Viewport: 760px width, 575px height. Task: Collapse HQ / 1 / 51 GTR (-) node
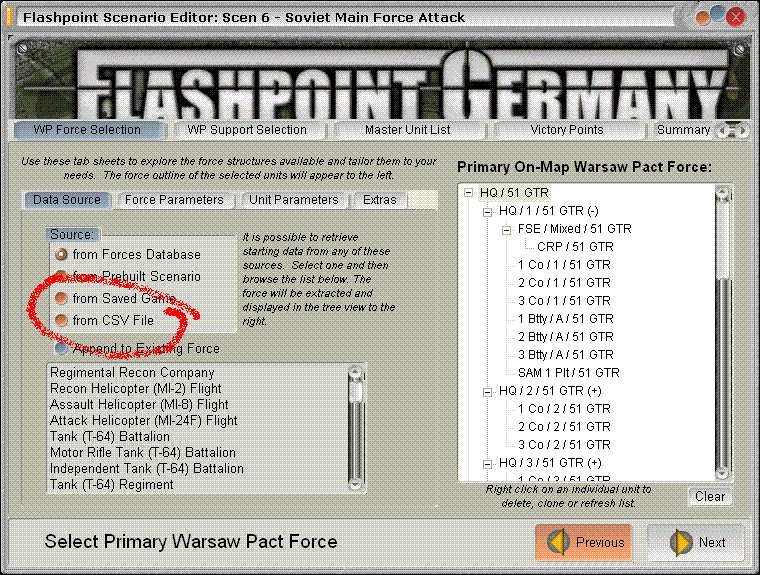488,212
